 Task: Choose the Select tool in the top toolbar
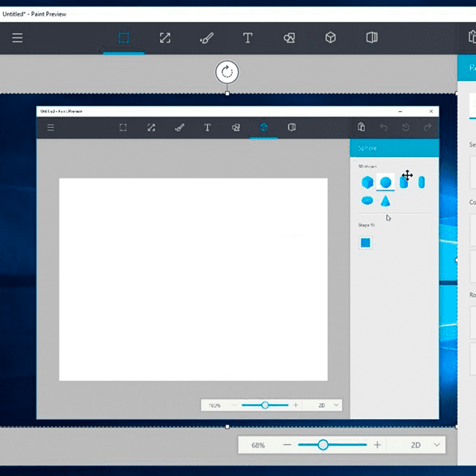(x=124, y=37)
